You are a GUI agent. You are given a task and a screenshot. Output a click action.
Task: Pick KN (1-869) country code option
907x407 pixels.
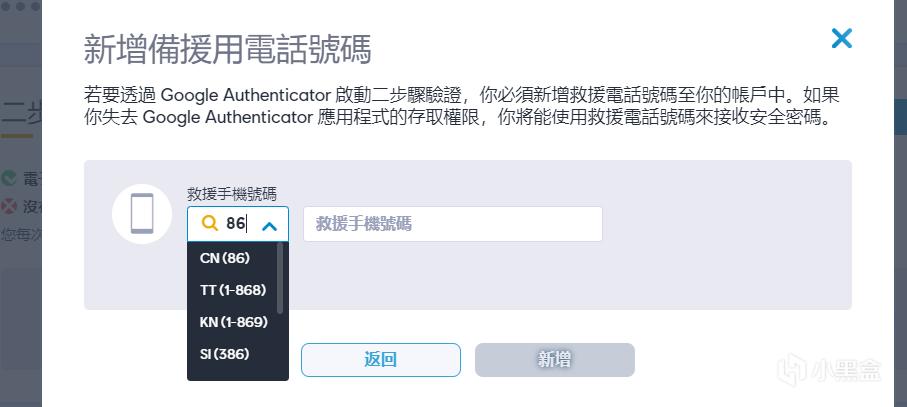coord(233,322)
